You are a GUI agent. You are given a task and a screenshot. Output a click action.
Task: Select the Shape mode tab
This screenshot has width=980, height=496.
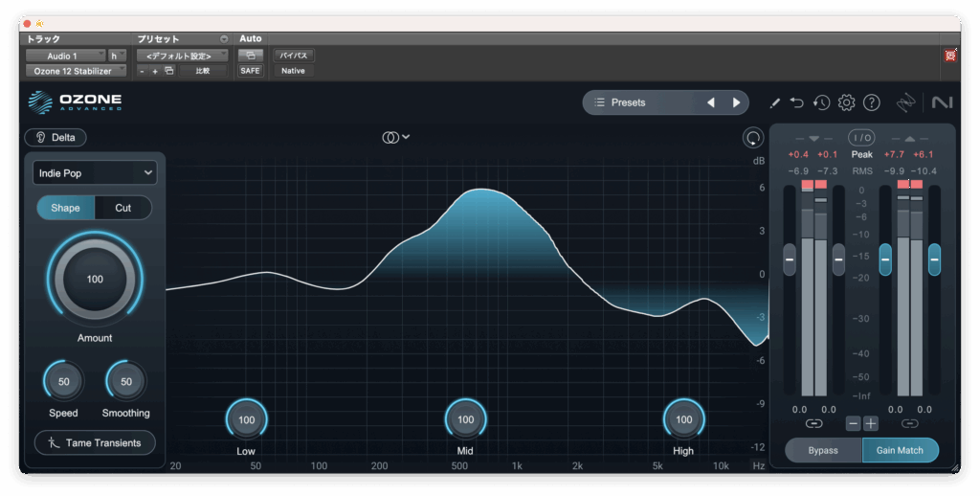tap(65, 208)
